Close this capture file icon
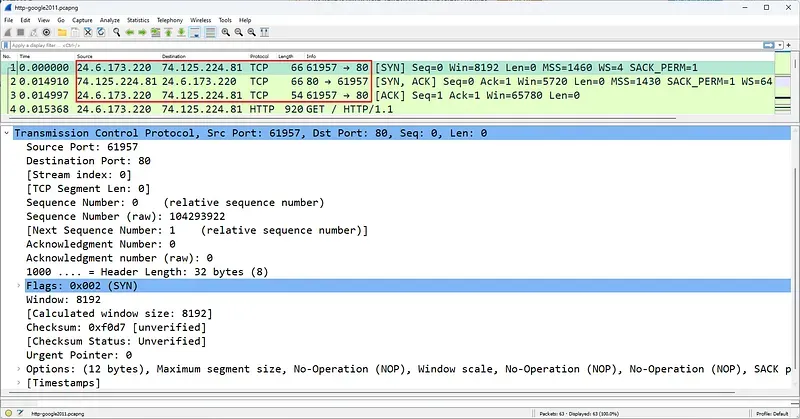The image size is (800, 419). (x=88, y=32)
